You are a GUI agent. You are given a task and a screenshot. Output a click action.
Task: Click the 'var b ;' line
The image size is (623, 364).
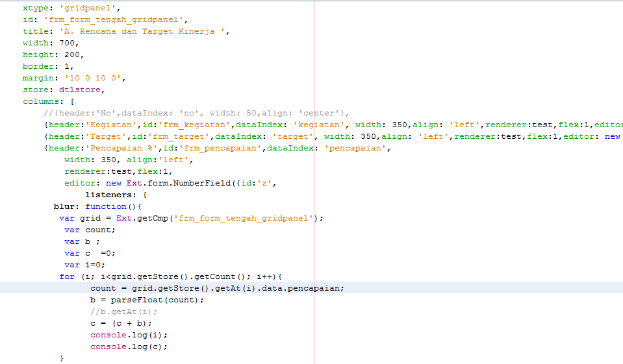click(x=82, y=242)
